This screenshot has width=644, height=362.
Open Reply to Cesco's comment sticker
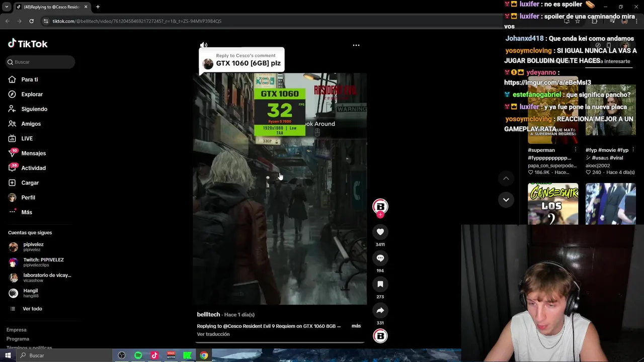tap(242, 60)
